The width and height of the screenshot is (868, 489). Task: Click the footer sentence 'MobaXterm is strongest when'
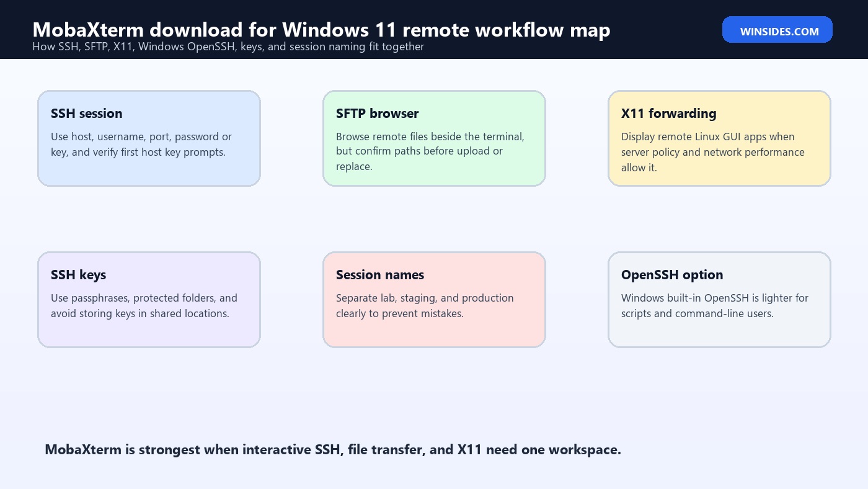click(x=333, y=450)
